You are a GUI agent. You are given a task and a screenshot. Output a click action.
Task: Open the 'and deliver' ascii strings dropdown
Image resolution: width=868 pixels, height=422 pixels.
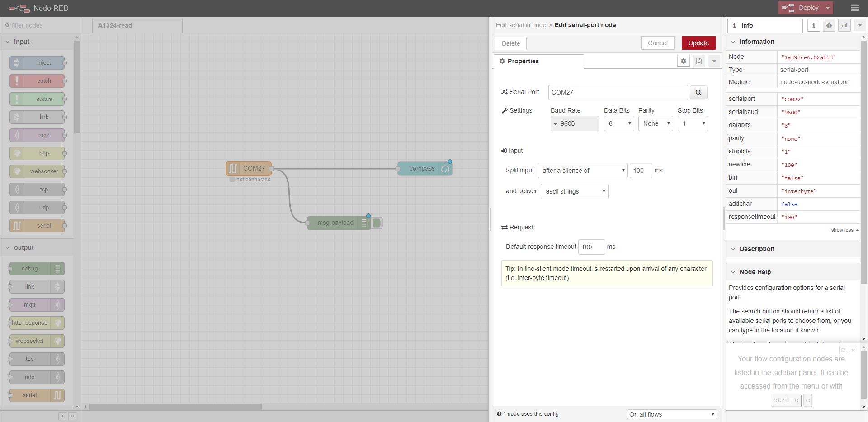574,191
